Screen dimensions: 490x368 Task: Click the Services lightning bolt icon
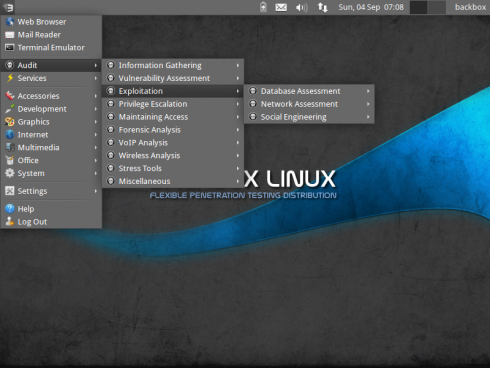tap(10, 78)
